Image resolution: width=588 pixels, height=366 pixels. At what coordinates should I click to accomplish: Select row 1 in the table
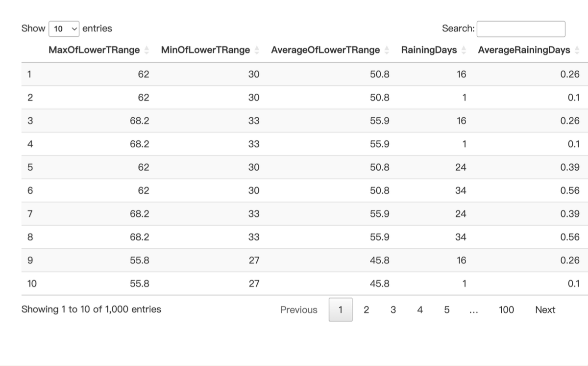tap(305, 75)
